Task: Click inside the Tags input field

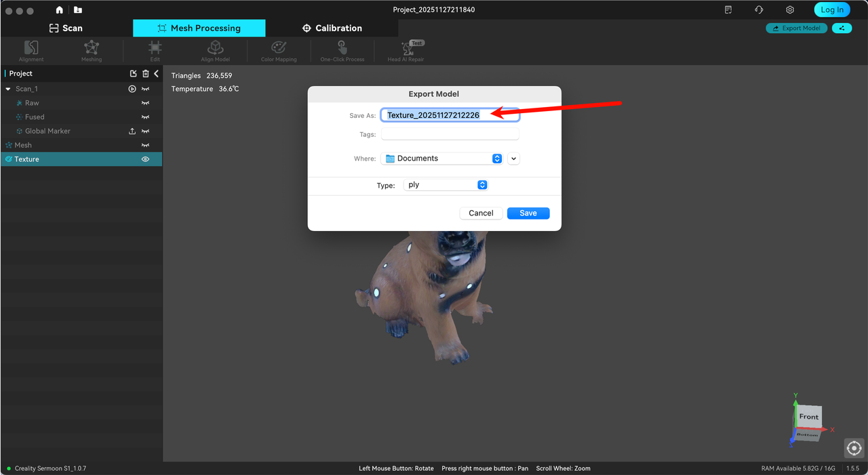Action: click(x=449, y=134)
